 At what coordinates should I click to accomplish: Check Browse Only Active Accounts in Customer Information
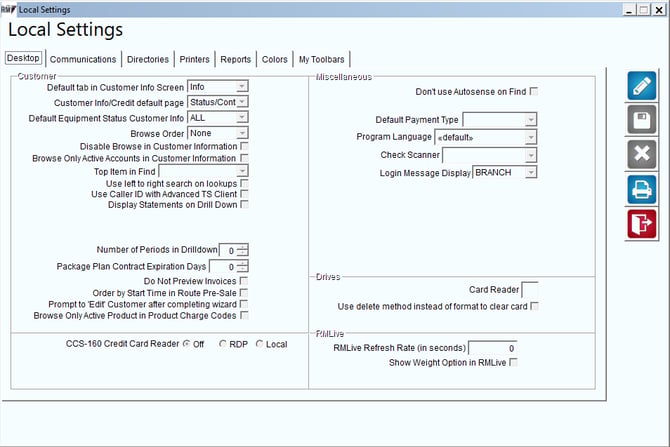[244, 158]
